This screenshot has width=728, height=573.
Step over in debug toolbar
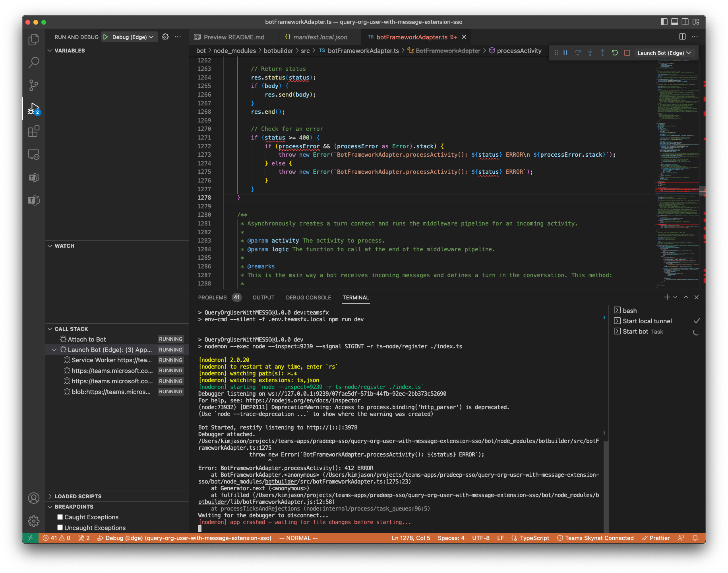[x=578, y=53]
